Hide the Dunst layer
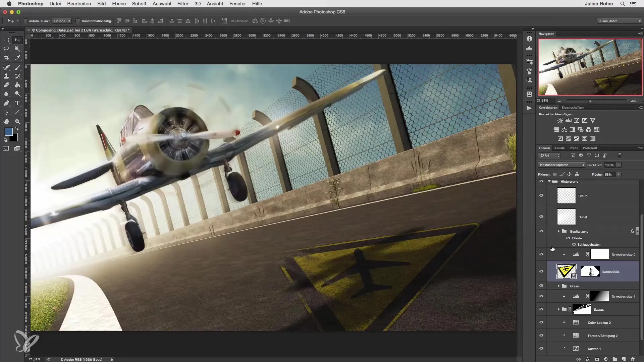The width and height of the screenshot is (644, 362). coord(541,217)
